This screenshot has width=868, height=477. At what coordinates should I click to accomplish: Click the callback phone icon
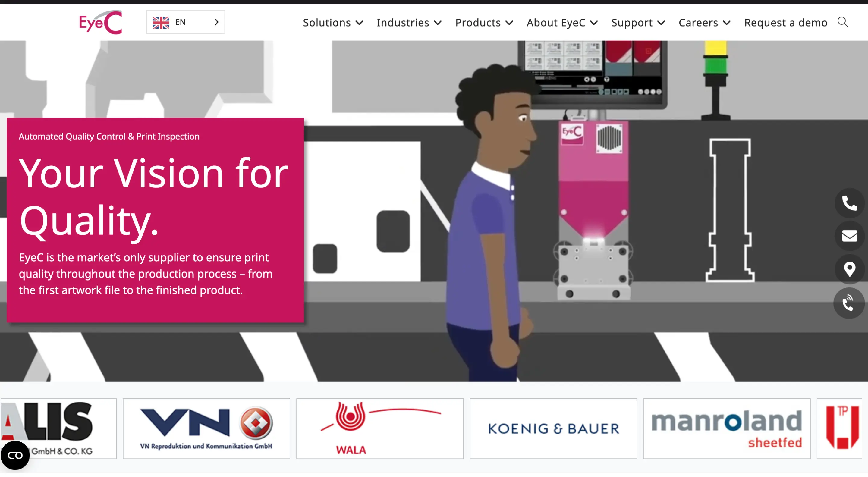[x=848, y=303]
